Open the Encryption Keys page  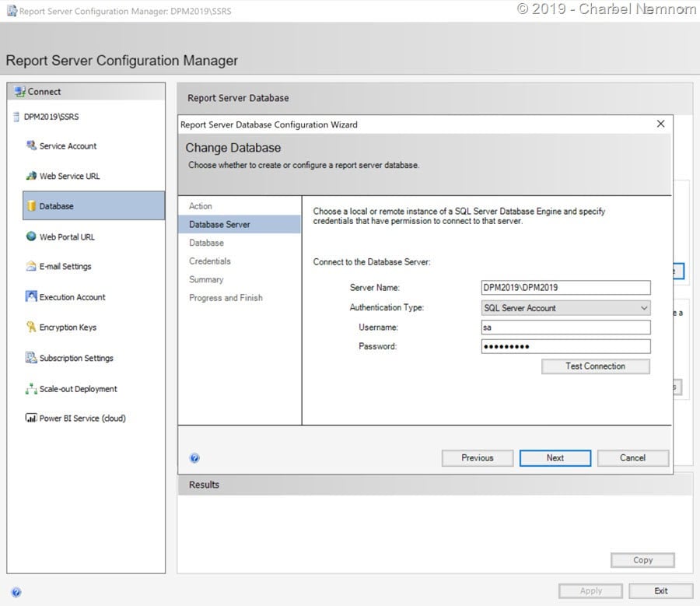coord(68,328)
